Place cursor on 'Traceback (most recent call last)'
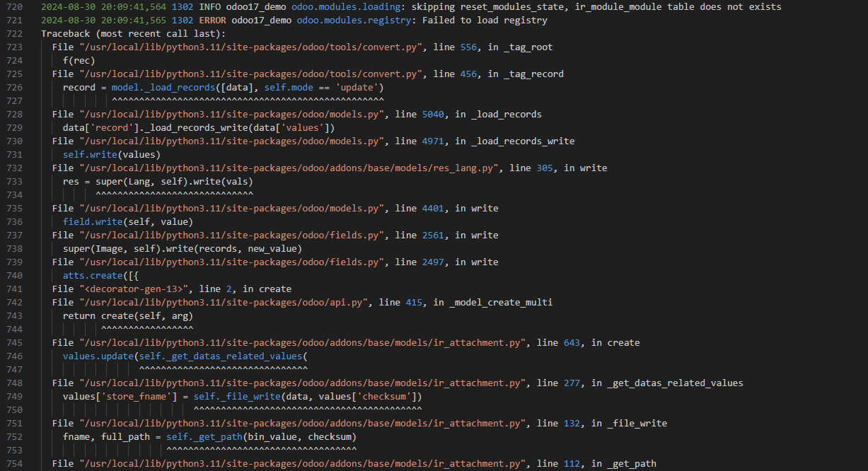 coord(133,34)
